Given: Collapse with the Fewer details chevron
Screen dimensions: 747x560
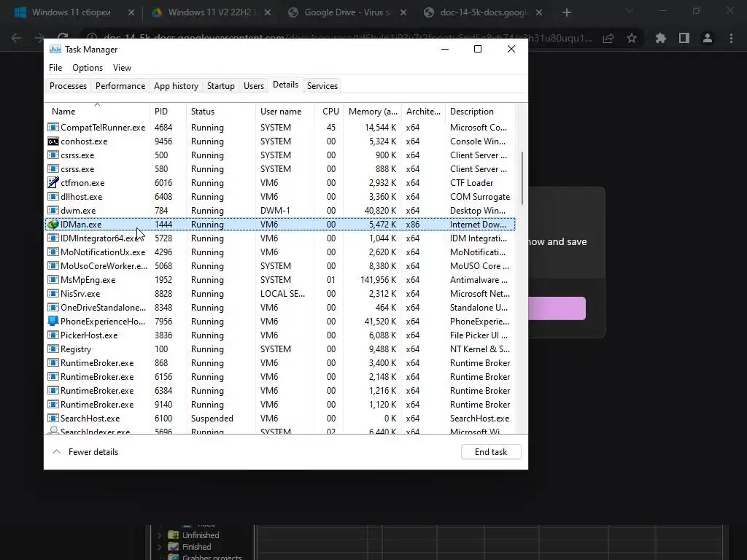Looking at the screenshot, I should [x=56, y=451].
